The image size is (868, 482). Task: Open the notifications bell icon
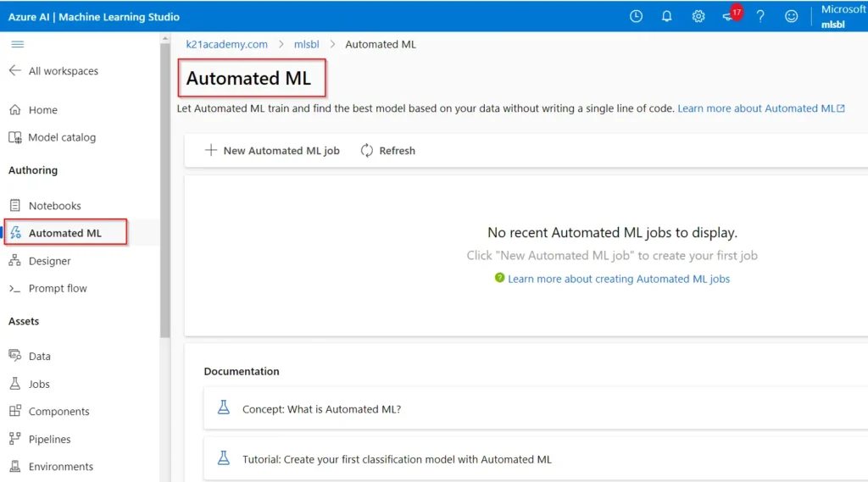click(667, 16)
